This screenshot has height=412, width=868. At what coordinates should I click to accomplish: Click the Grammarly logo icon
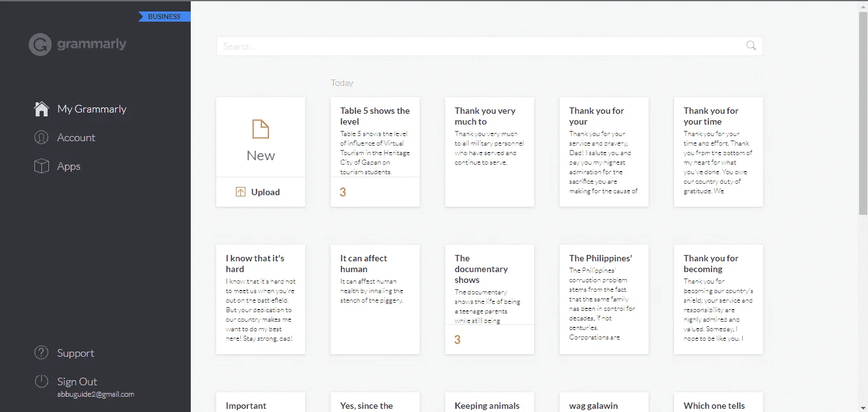40,45
